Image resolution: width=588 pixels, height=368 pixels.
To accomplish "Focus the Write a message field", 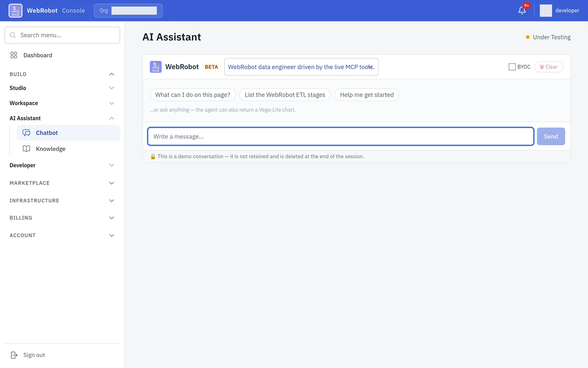I will (x=341, y=137).
